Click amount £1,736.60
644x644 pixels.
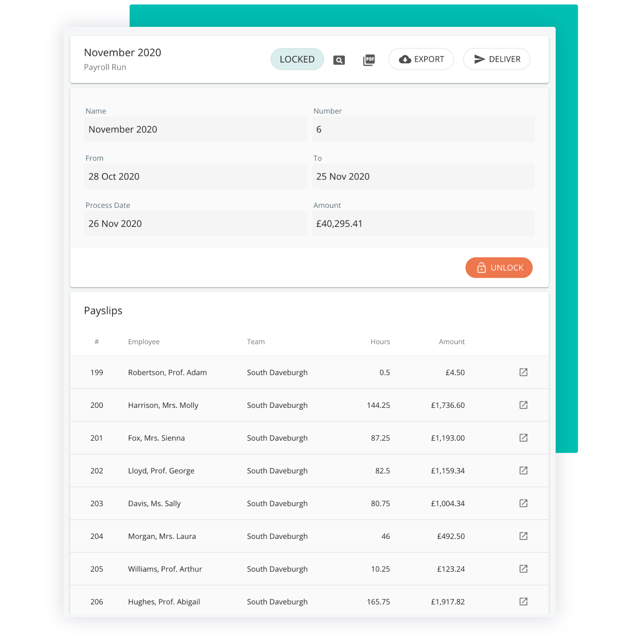tap(448, 405)
